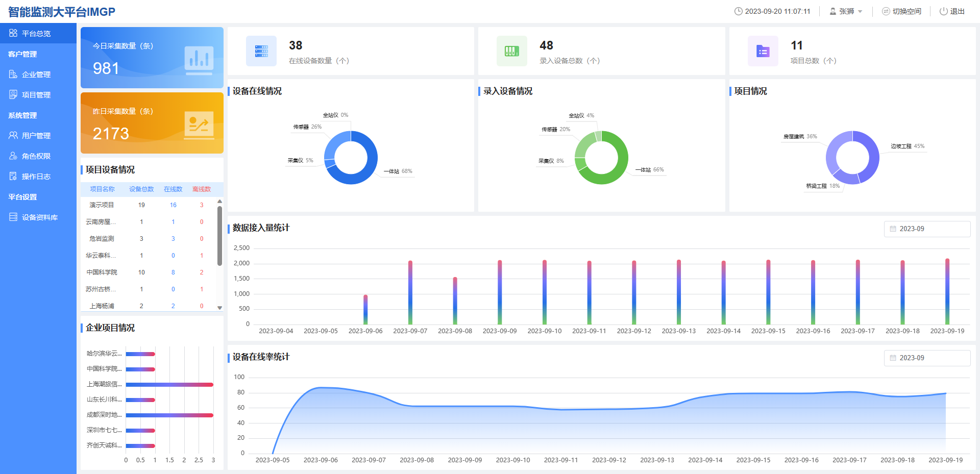Click the project table scrollbar down arrow
The width and height of the screenshot is (980, 474).
coord(220,308)
